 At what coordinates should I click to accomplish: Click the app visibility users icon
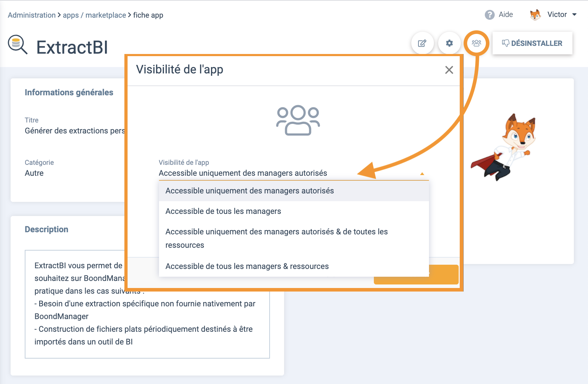coord(476,43)
